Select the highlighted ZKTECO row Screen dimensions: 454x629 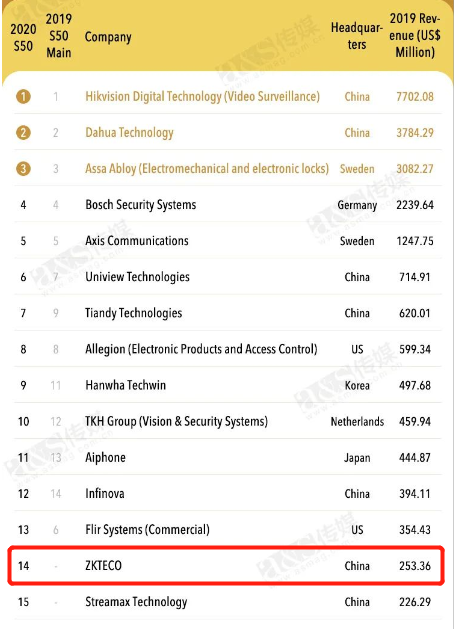[227, 565]
